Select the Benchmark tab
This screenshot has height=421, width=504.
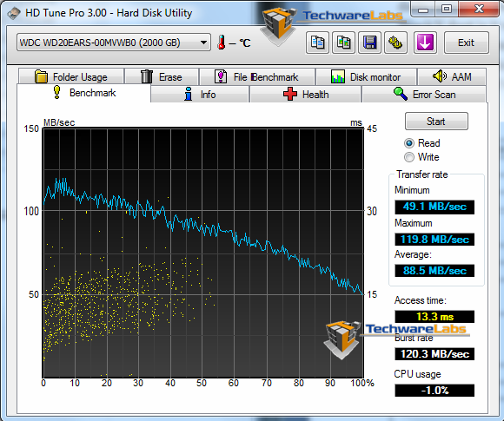pos(83,93)
